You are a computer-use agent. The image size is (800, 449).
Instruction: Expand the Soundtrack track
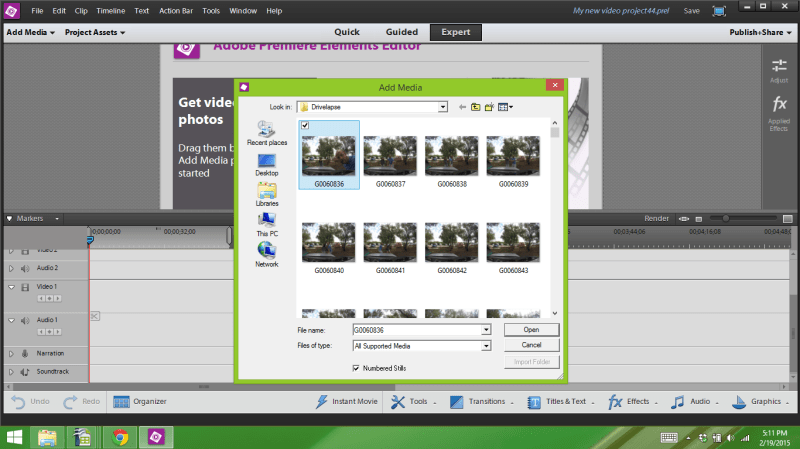(x=11, y=372)
